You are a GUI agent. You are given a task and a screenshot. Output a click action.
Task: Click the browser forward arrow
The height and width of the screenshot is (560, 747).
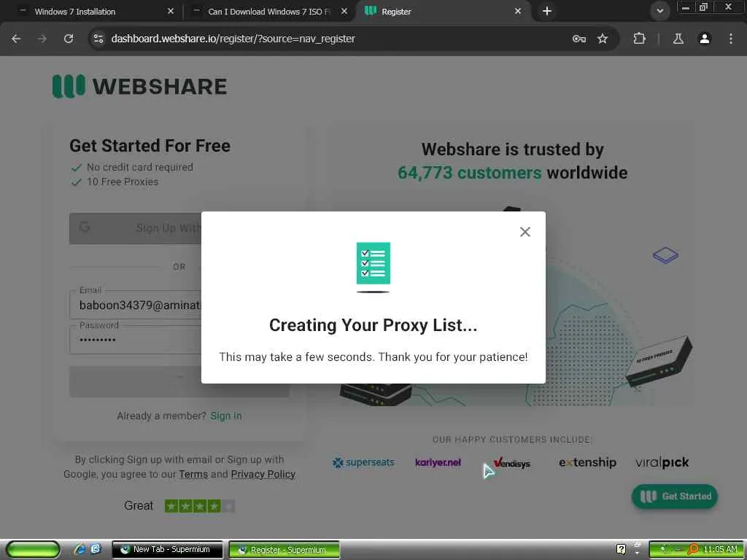click(42, 39)
